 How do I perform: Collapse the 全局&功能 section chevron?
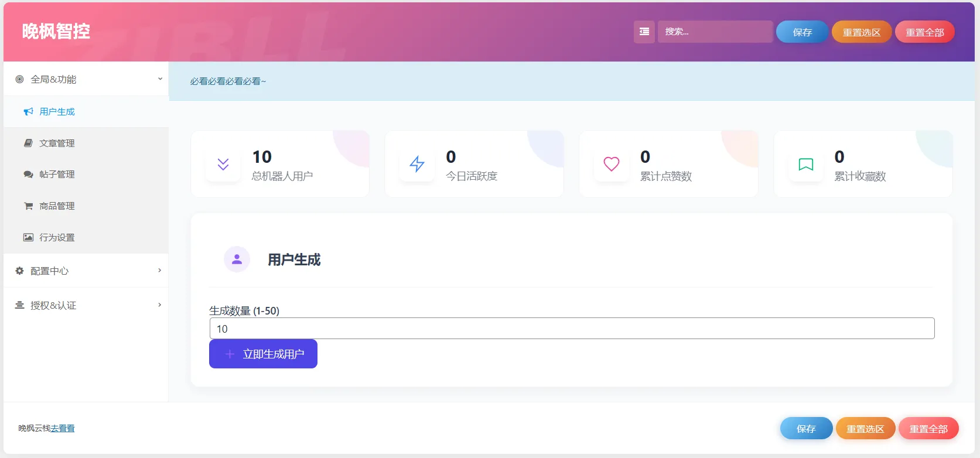click(x=160, y=79)
